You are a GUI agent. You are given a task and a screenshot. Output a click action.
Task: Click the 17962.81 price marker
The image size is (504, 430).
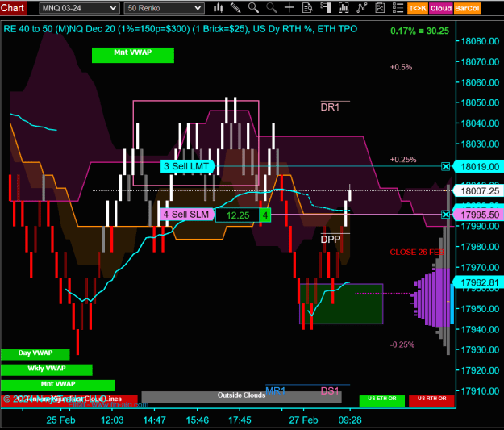pyautogui.click(x=478, y=282)
